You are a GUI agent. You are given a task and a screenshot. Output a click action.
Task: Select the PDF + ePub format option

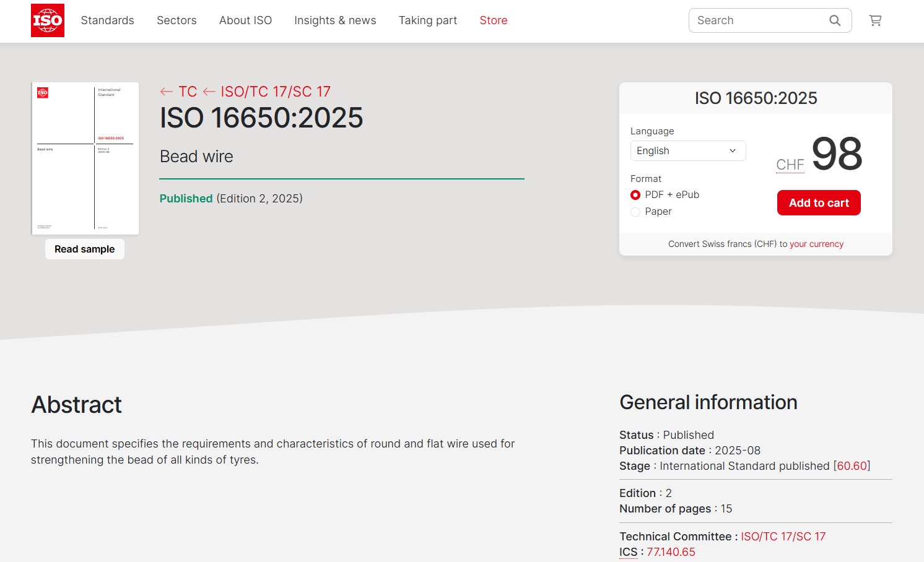pos(635,195)
